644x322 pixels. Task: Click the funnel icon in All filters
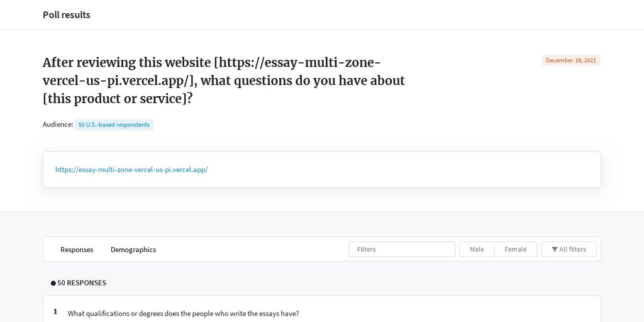coord(555,249)
